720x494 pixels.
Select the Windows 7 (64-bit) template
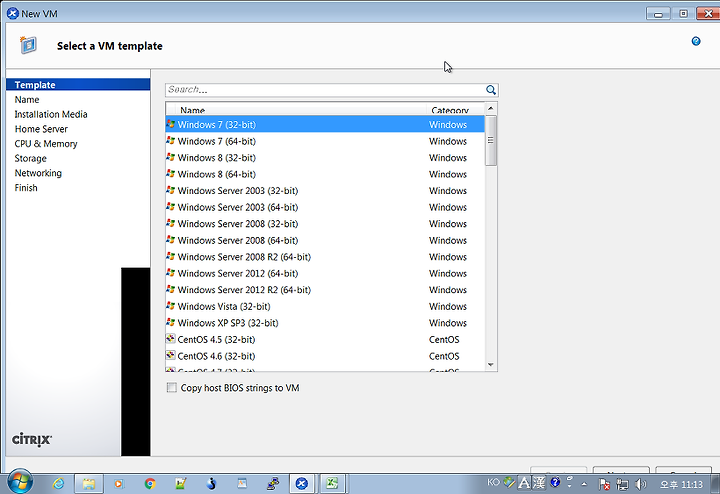click(x=325, y=141)
